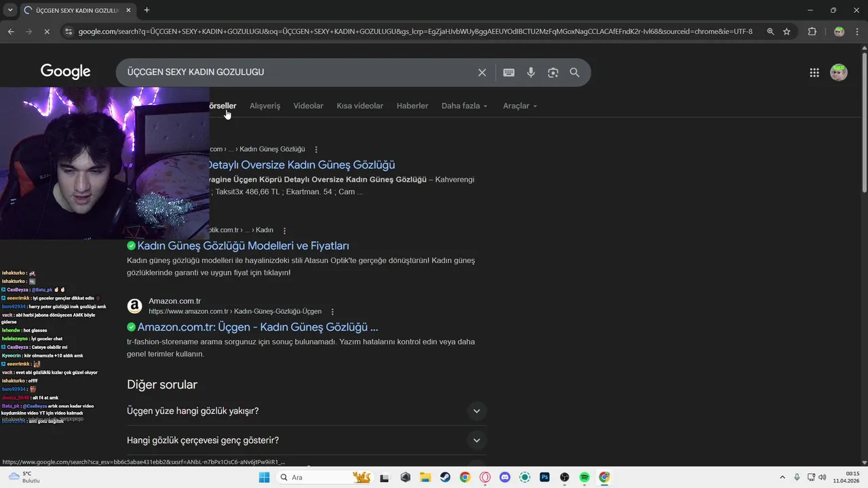868x488 pixels.
Task: Click the Windows taskbar search box
Action: [324, 477]
